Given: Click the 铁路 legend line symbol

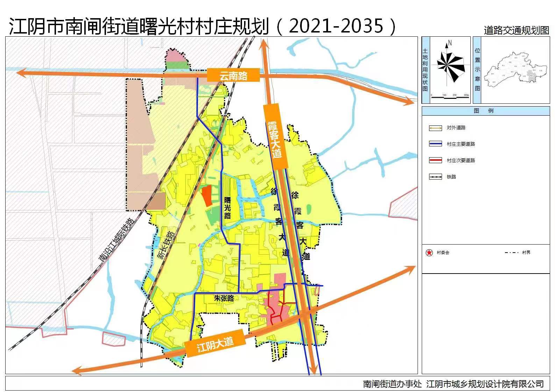Looking at the screenshot, I should pos(435,177).
